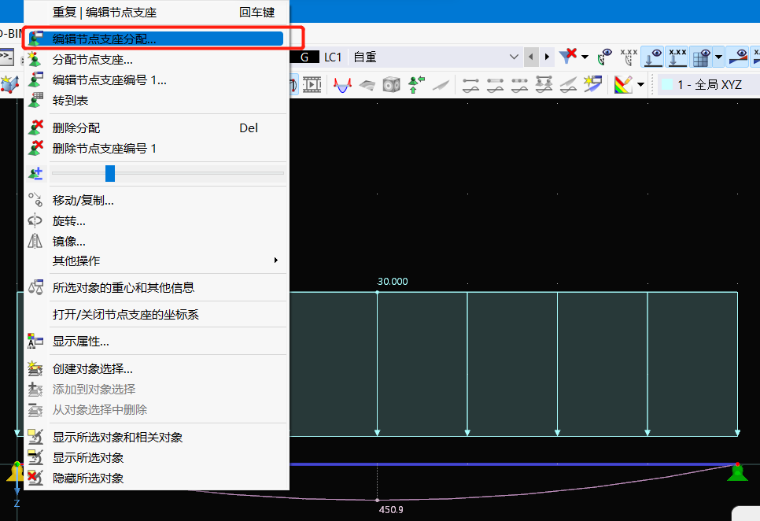Click the icon beside 编辑节点支座编号 1

pos(35,80)
